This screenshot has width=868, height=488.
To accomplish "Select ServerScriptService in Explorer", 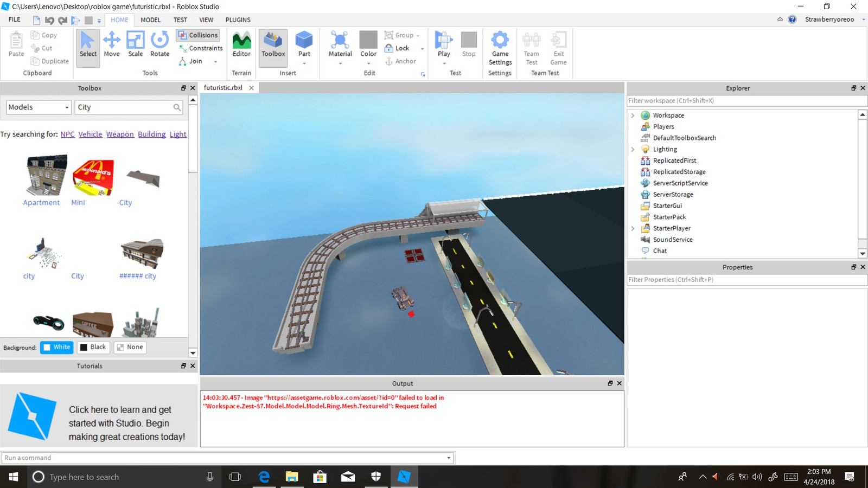I will [680, 183].
